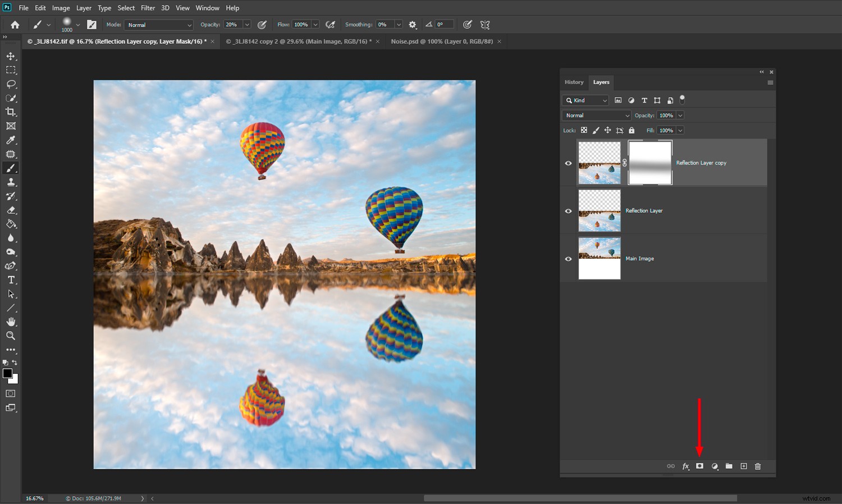Hide the Reflection Layer copy

coord(568,163)
